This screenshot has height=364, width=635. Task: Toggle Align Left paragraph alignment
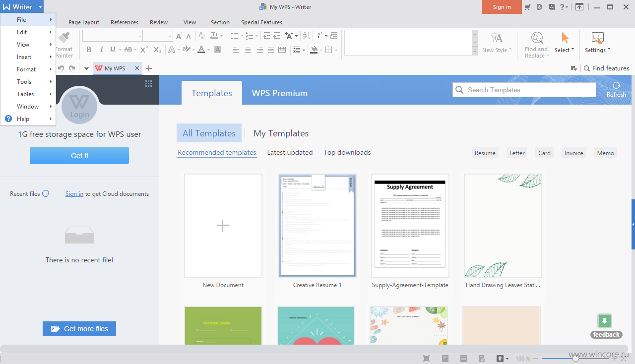coord(236,50)
